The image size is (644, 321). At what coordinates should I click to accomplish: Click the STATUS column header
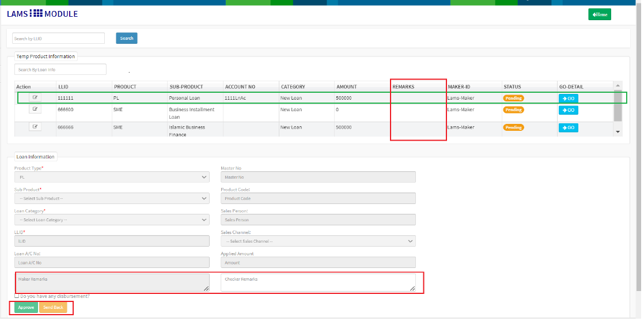[512, 86]
